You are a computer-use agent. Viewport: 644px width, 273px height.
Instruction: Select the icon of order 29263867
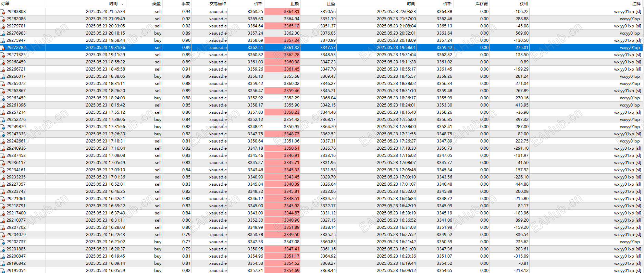pos(2,91)
